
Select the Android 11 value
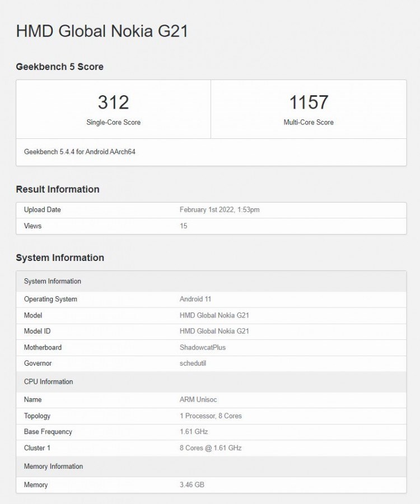point(195,299)
